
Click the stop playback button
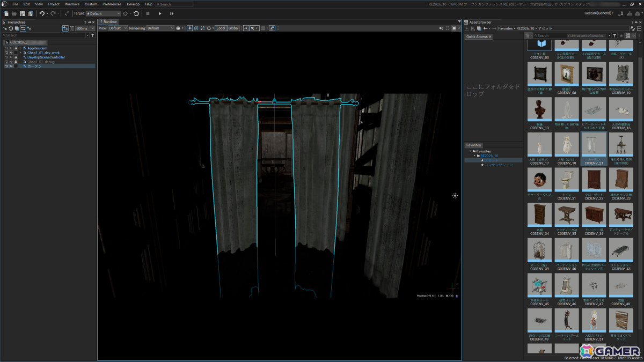pos(148,13)
